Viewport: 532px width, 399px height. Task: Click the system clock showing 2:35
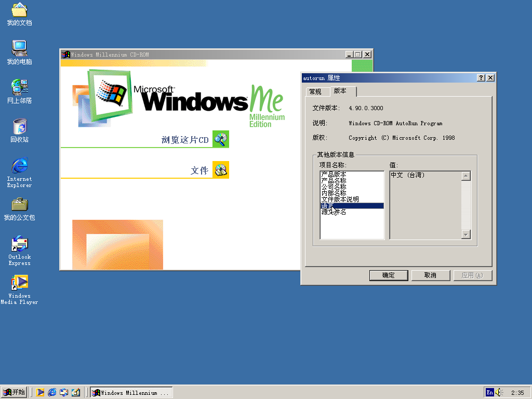[518, 393]
